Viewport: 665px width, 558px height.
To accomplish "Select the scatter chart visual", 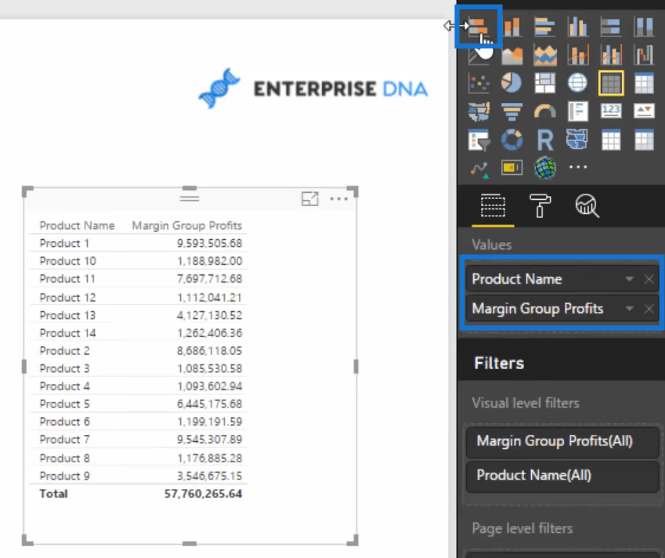I will (x=479, y=83).
